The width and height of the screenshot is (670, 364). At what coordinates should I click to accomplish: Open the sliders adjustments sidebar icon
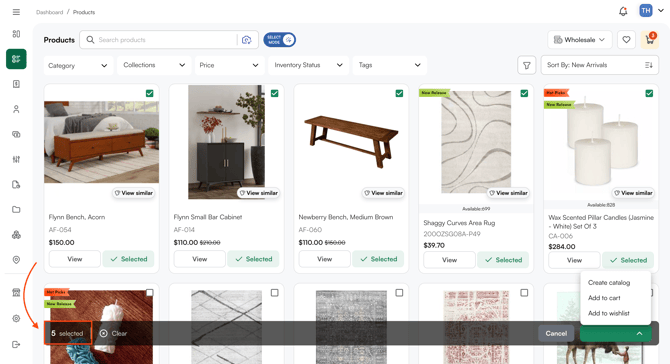[x=16, y=159]
